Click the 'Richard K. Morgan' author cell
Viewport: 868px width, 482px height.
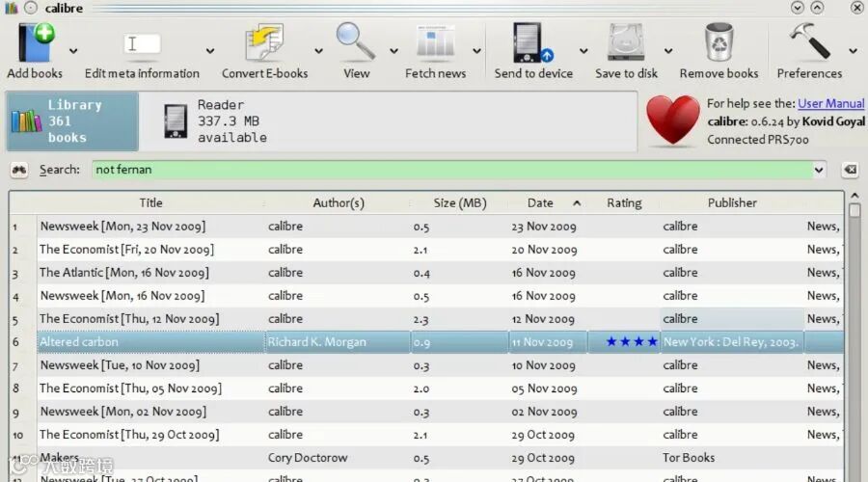tap(339, 342)
